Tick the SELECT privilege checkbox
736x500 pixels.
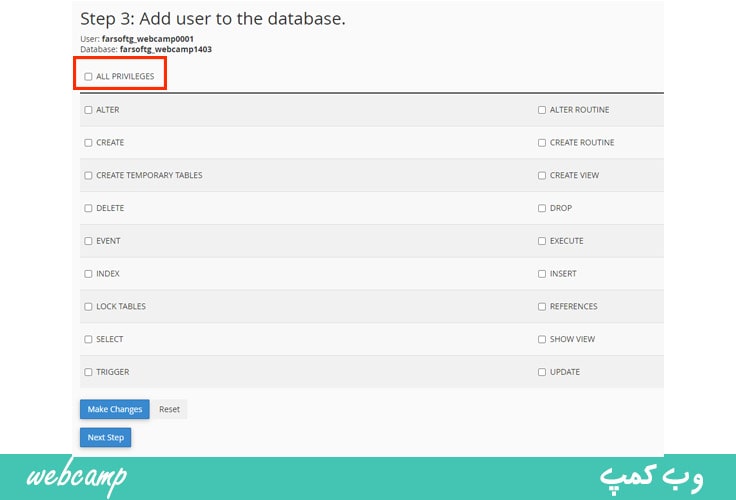tap(88, 339)
